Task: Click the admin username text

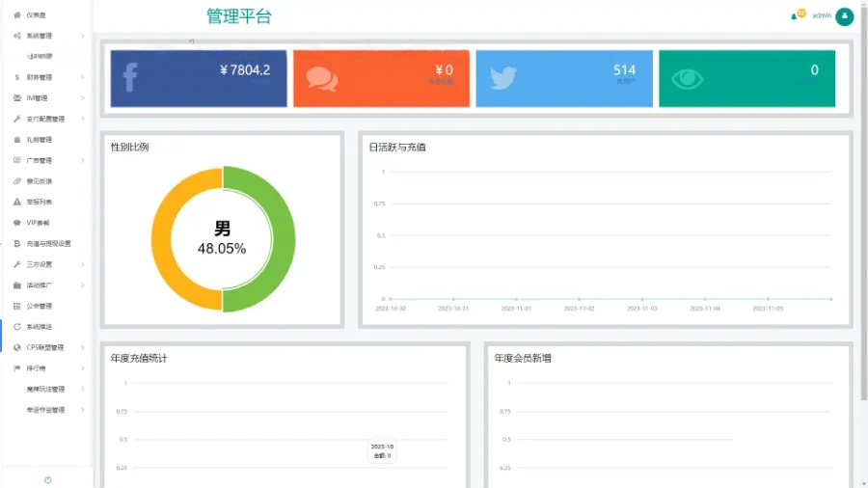Action: pos(822,15)
